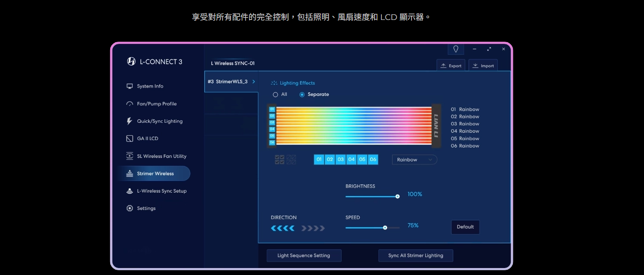The image size is (644, 275).
Task: Set direction to left arrows
Action: (x=283, y=228)
